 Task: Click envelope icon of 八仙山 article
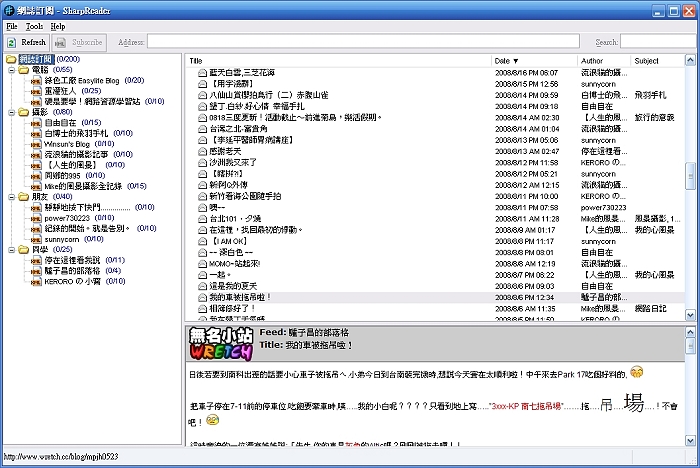click(202, 95)
